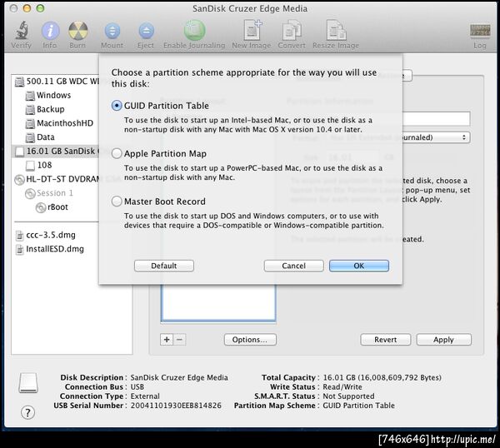The height and width of the screenshot is (448, 500).
Task: Click the Write Status Read/Write value
Action: click(342, 387)
